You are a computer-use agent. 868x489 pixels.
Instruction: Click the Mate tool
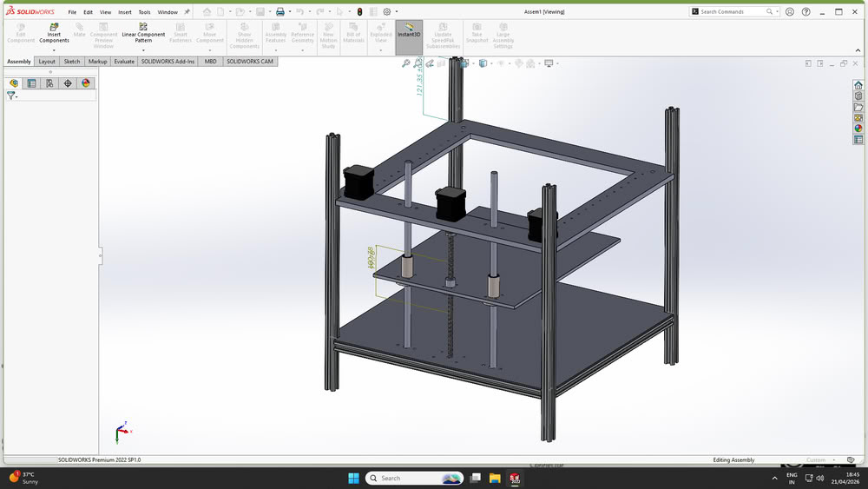click(x=80, y=30)
